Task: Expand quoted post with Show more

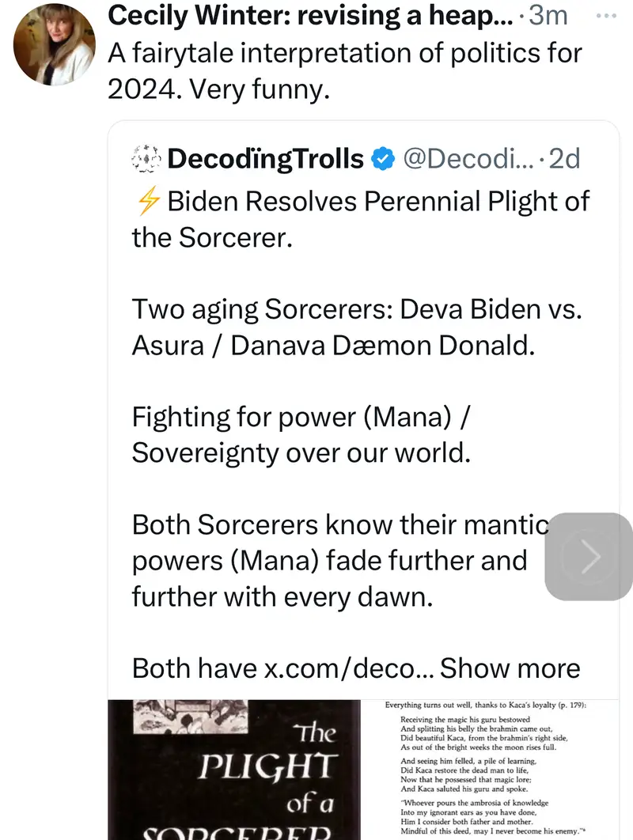Action: point(510,668)
